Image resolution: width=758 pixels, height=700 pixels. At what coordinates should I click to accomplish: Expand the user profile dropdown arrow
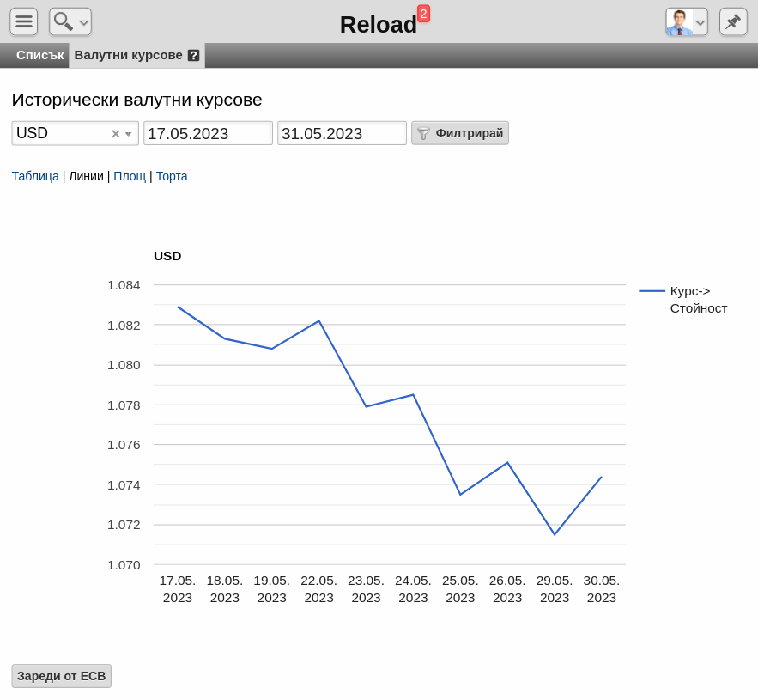coord(700,22)
